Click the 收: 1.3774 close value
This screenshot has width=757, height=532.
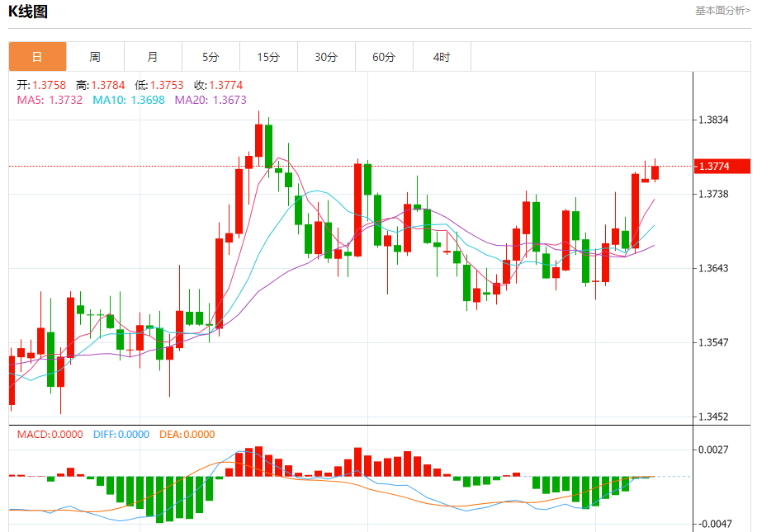pos(219,86)
